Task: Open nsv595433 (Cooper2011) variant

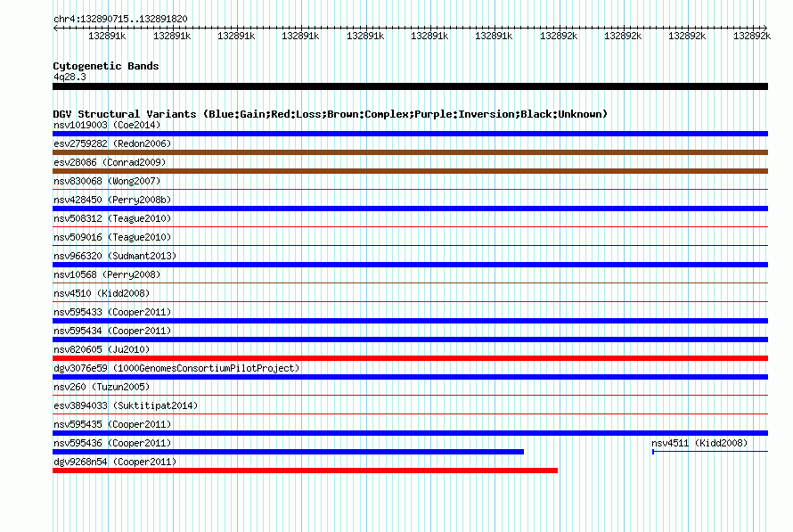Action: [x=112, y=312]
